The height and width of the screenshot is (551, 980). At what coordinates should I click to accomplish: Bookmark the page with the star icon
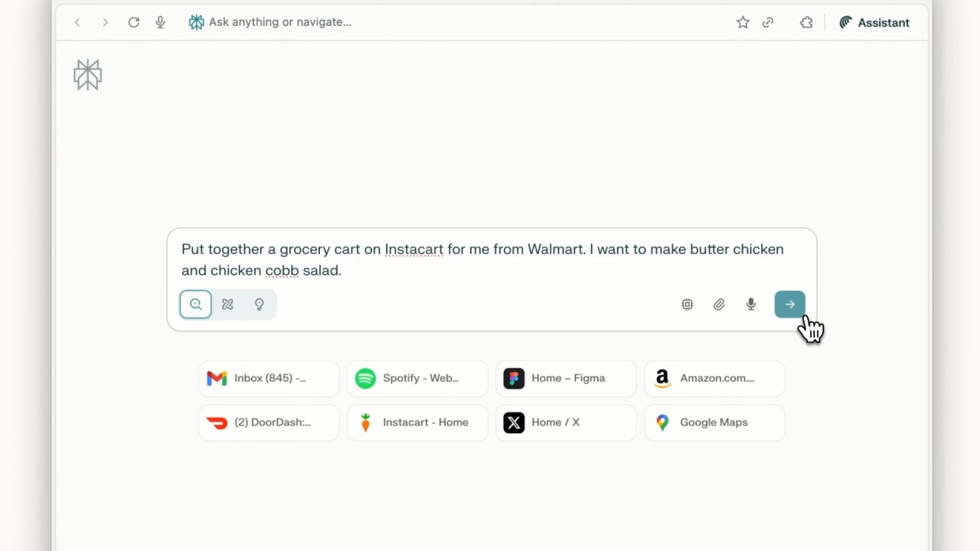coord(743,22)
